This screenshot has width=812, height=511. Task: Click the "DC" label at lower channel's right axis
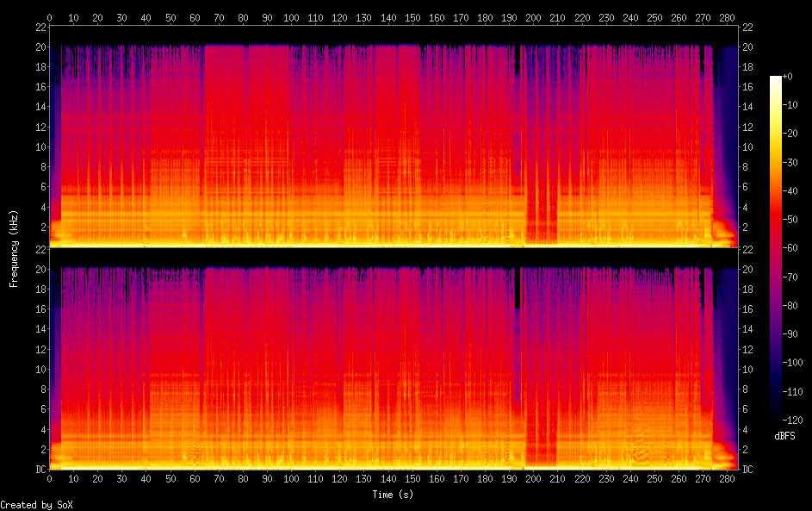[747, 469]
